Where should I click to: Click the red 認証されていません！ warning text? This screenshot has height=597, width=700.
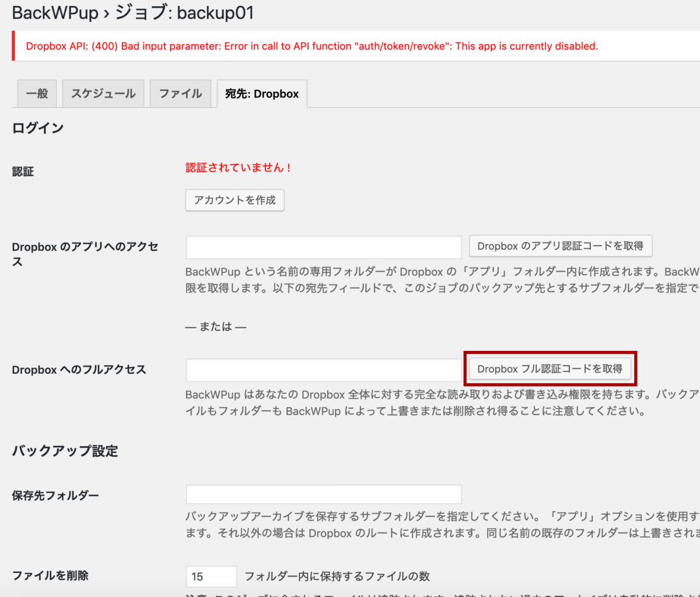pos(235,168)
